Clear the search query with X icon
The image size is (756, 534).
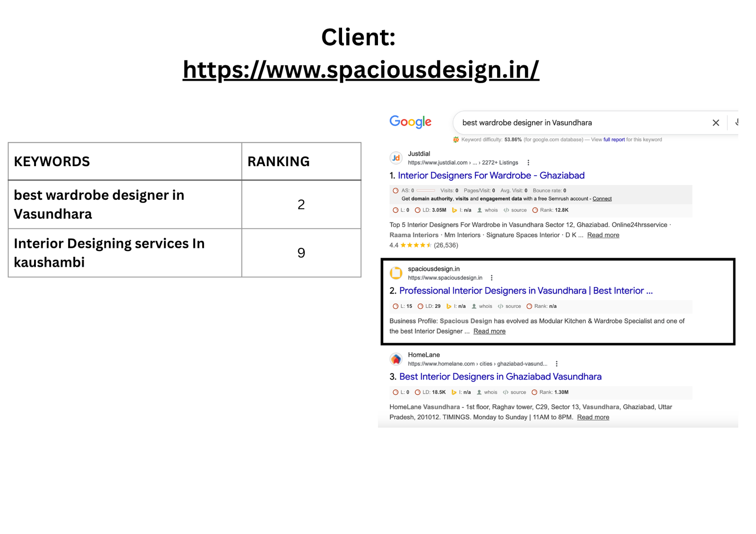(716, 123)
